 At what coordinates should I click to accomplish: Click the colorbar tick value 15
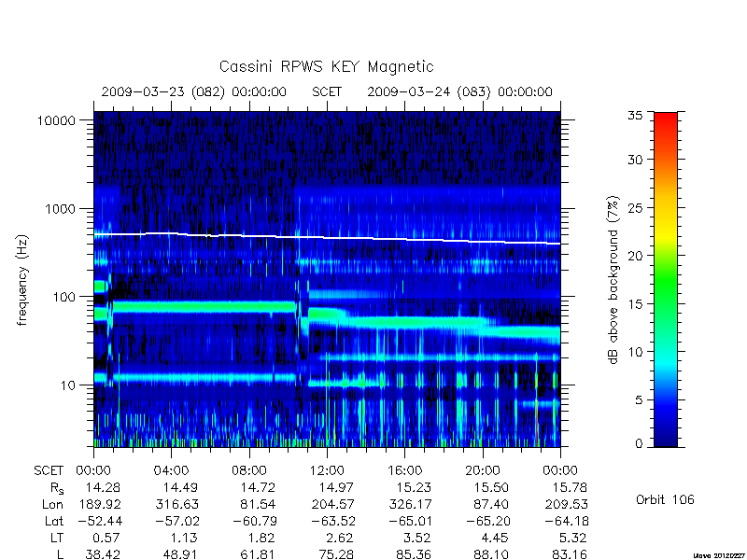click(636, 304)
